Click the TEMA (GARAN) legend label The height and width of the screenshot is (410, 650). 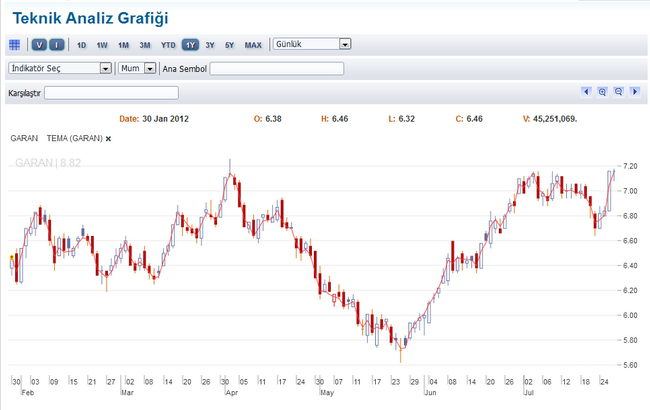pos(75,138)
